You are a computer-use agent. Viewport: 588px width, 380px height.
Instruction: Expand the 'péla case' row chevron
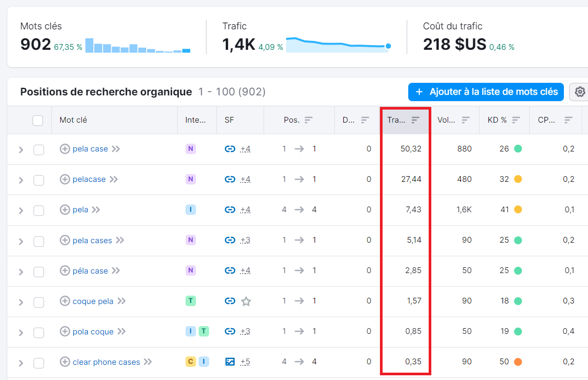tap(21, 272)
